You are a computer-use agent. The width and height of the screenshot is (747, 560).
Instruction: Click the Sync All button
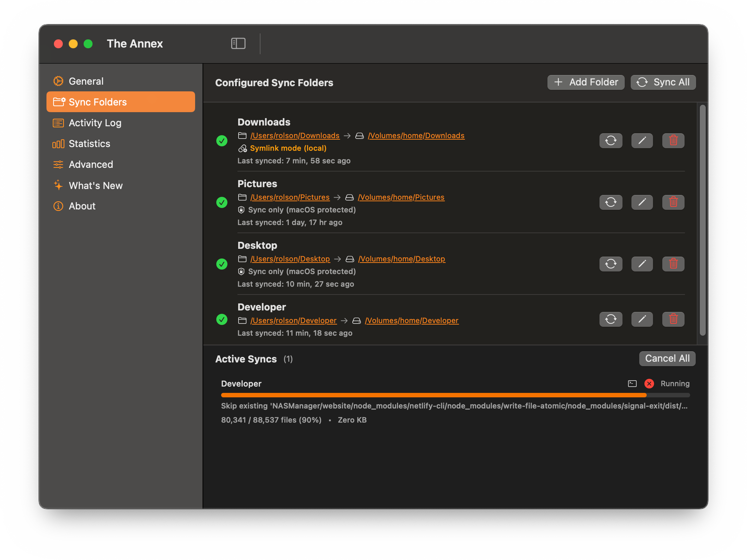pos(663,82)
